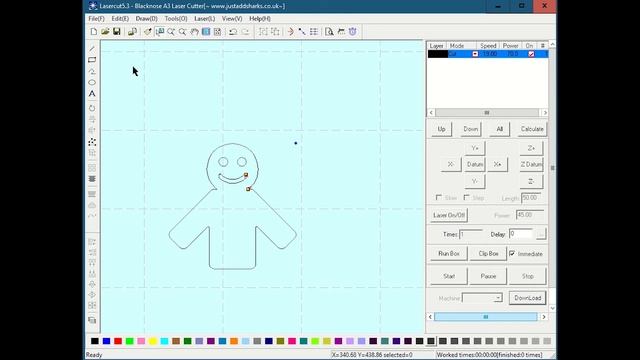This screenshot has width=640, height=360.
Task: Select the rectangle drawing tool
Action: 92,60
